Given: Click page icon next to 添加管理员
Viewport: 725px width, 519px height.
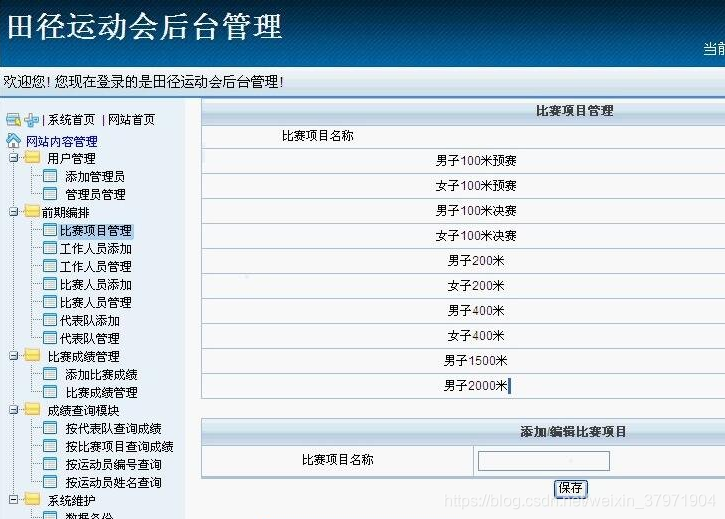Looking at the screenshot, I should pos(50,176).
